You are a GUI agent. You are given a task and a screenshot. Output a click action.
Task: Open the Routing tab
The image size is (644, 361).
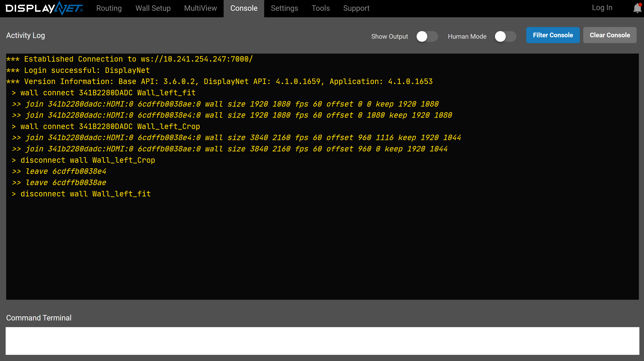coord(109,8)
